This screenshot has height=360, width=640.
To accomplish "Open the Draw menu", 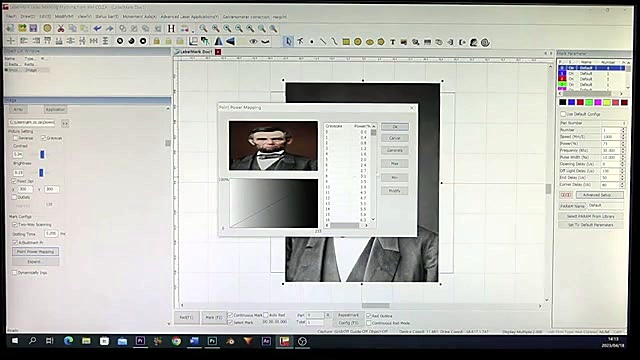I will click(x=28, y=17).
